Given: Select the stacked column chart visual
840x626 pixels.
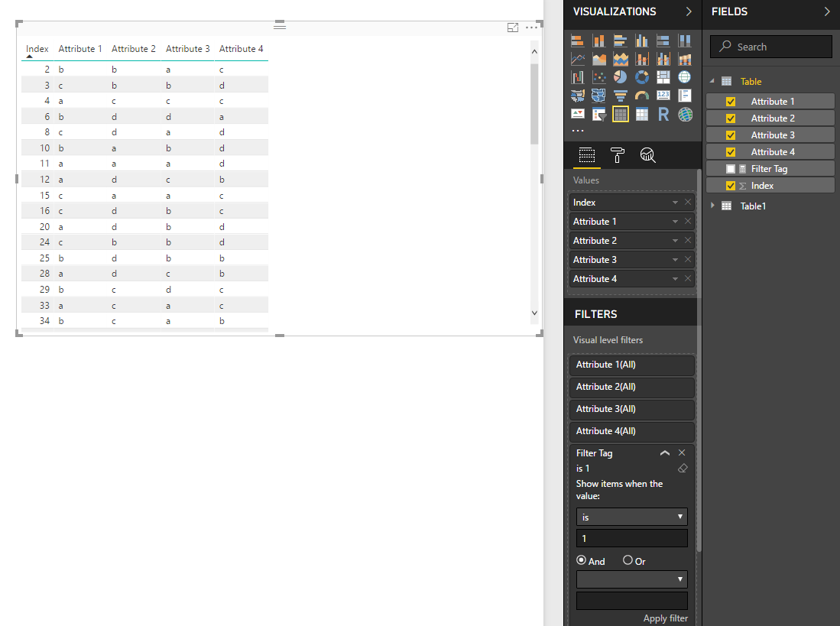Looking at the screenshot, I should 599,41.
